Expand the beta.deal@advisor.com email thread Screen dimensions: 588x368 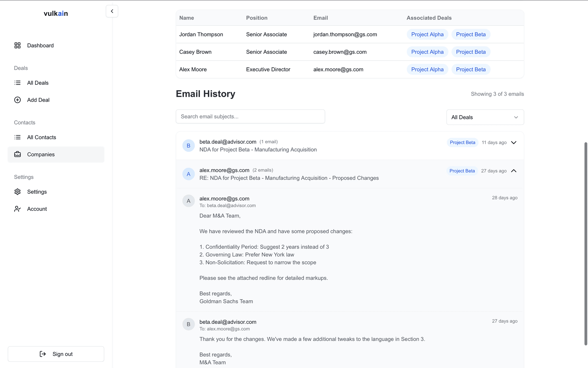514,142
